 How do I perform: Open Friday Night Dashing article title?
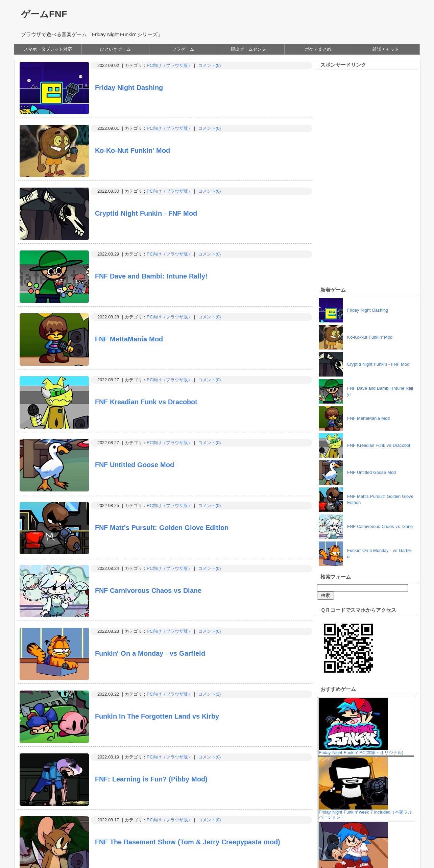[x=129, y=88]
